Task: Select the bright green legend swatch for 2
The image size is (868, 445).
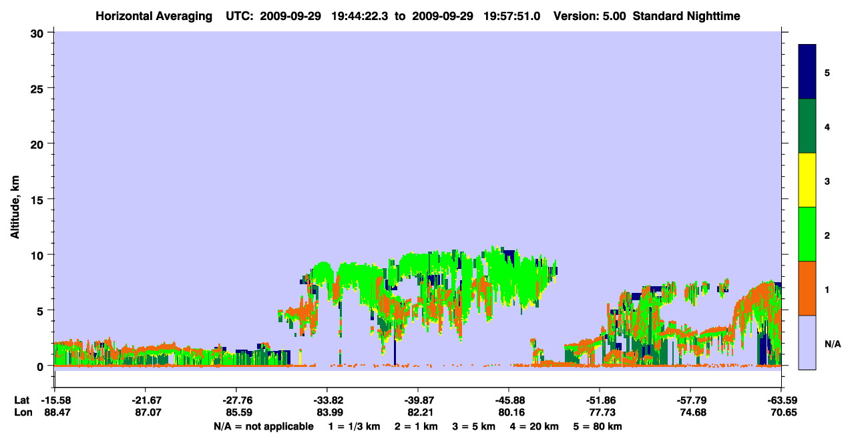Action: point(807,234)
